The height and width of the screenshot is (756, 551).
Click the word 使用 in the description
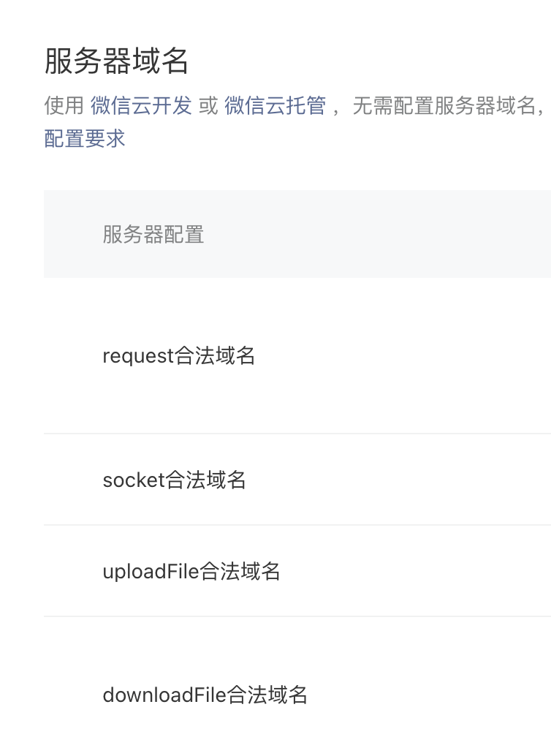(x=64, y=105)
